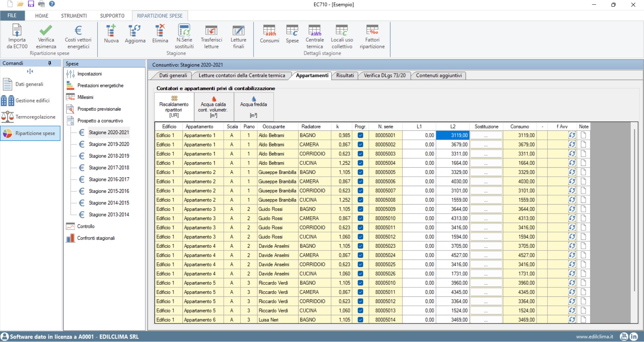Screen dimensions: 644x342
Task: Toggle Progr. checkbox for serial 80005009
Action: 360,209
